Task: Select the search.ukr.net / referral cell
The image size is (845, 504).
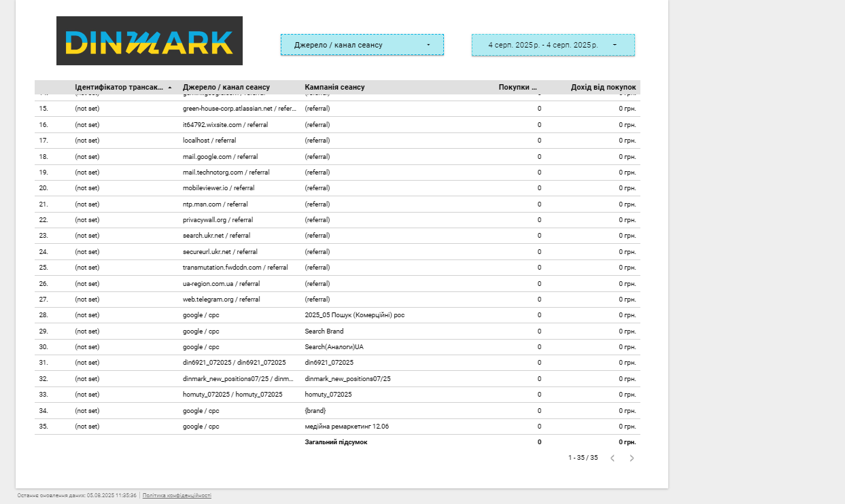Action: coord(216,236)
